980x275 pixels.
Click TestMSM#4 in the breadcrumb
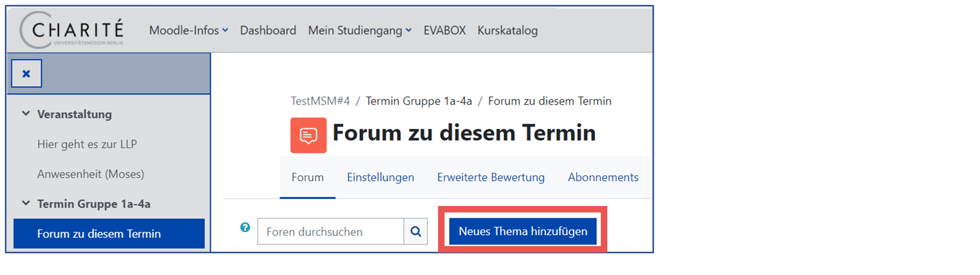coord(320,101)
